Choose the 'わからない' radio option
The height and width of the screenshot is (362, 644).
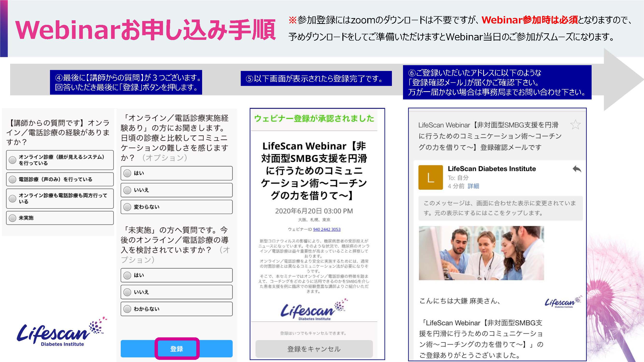pyautogui.click(x=177, y=309)
